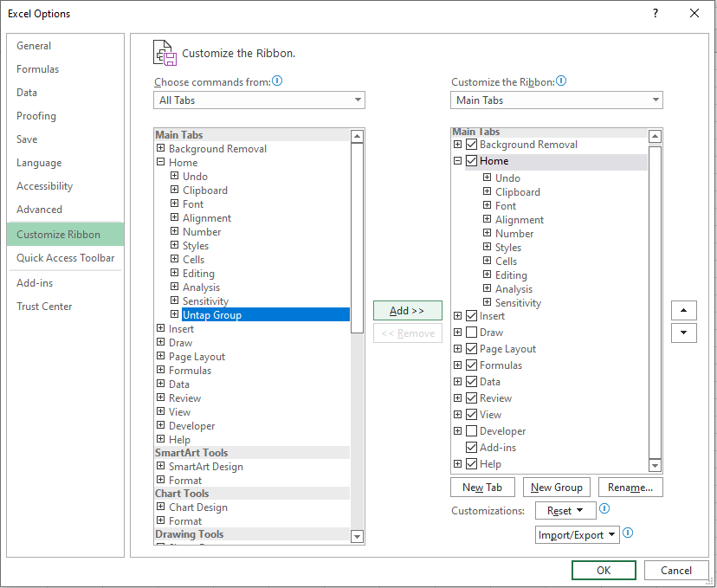The height and width of the screenshot is (588, 717).
Task: Enable the Developer tab checkbox
Action: tap(471, 431)
